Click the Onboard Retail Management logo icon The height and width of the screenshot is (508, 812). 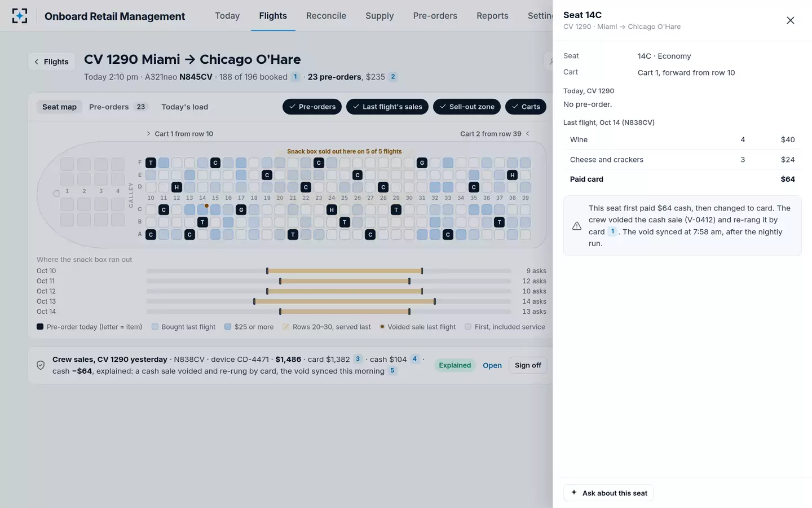(20, 16)
